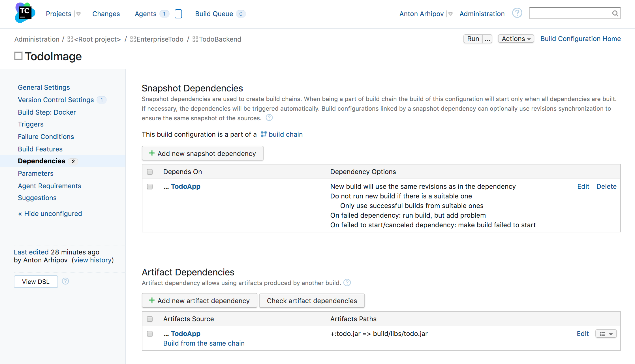
Task: Click the snapshot dependencies help icon
Action: [269, 118]
